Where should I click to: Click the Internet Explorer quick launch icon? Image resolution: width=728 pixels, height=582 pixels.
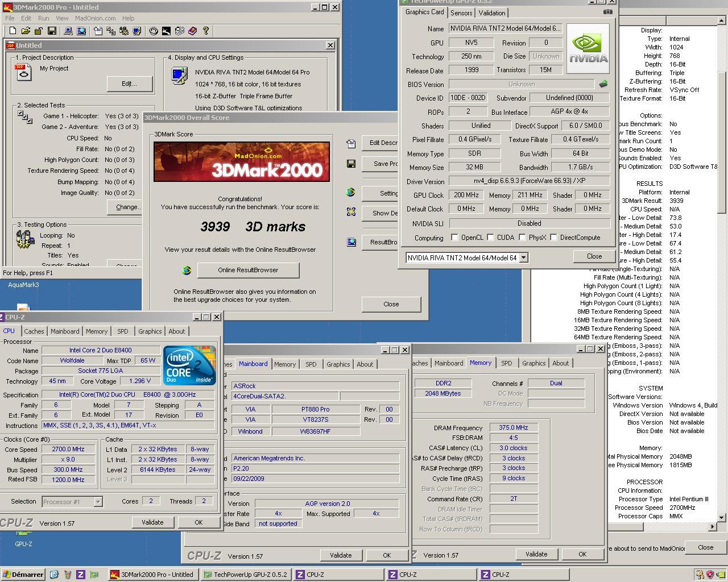[54, 575]
